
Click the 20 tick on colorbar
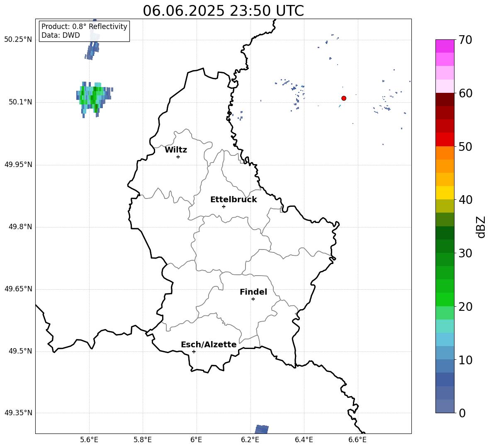click(x=465, y=306)
